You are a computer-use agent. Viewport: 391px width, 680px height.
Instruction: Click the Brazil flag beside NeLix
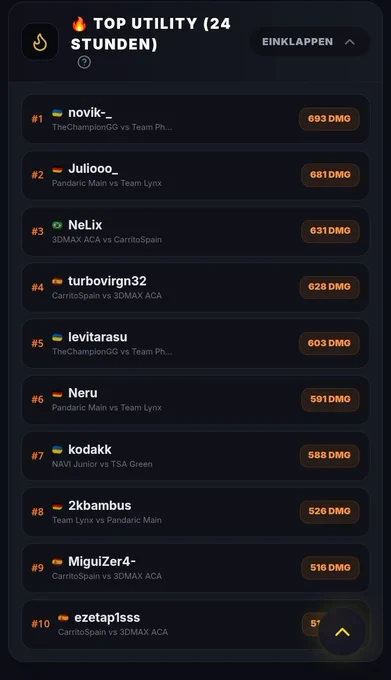click(57, 225)
